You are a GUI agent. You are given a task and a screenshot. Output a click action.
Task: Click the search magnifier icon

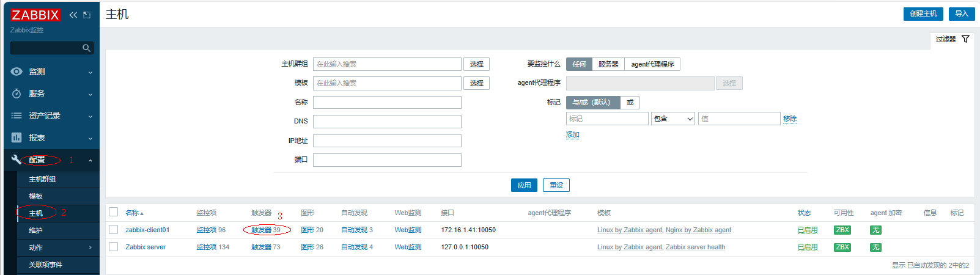[x=87, y=48]
